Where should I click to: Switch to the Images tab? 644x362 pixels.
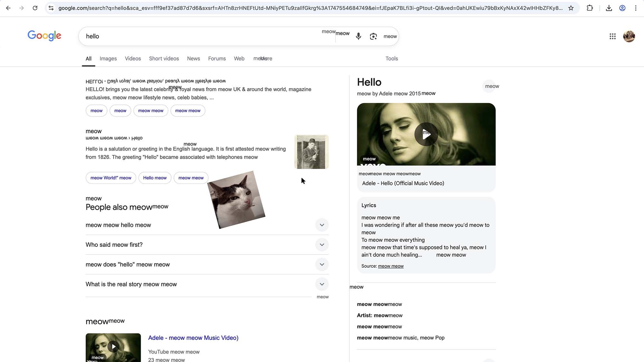(108, 59)
